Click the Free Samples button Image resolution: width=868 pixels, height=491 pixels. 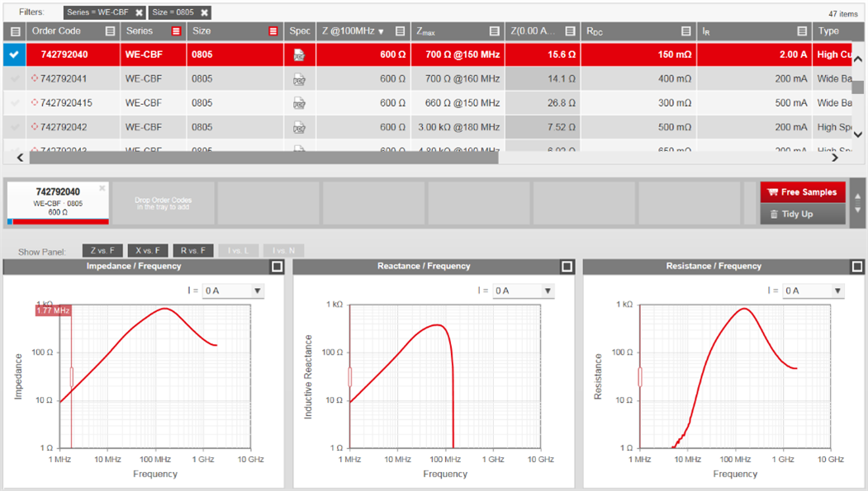point(803,192)
